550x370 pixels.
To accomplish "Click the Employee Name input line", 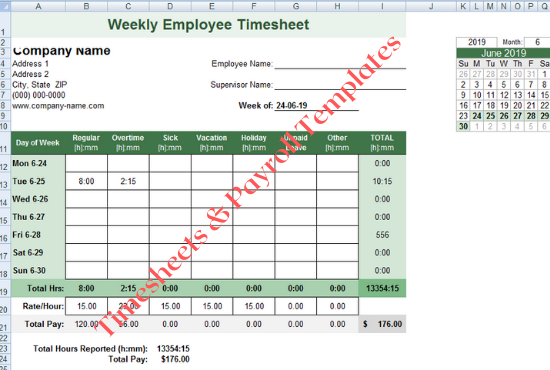I will pyautogui.click(x=340, y=64).
